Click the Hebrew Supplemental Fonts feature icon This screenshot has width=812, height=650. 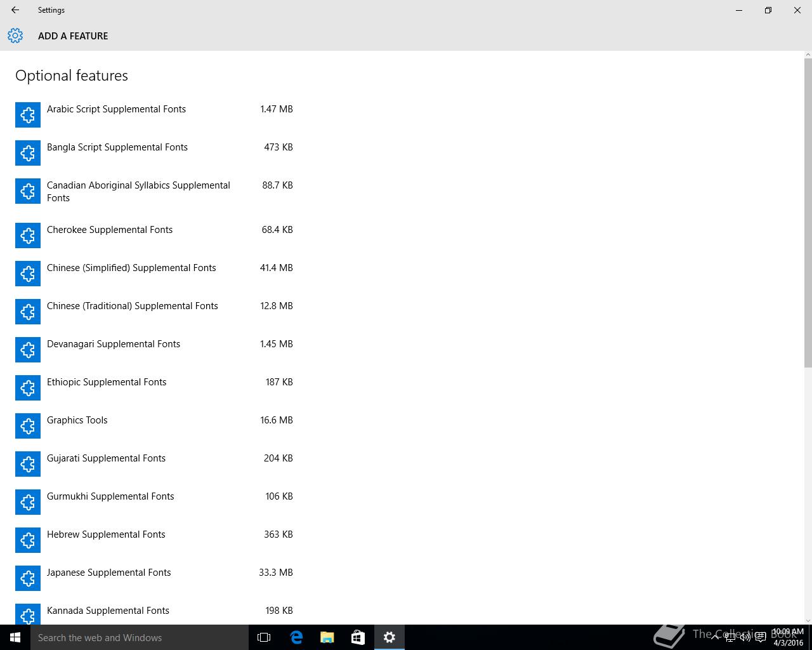28,540
